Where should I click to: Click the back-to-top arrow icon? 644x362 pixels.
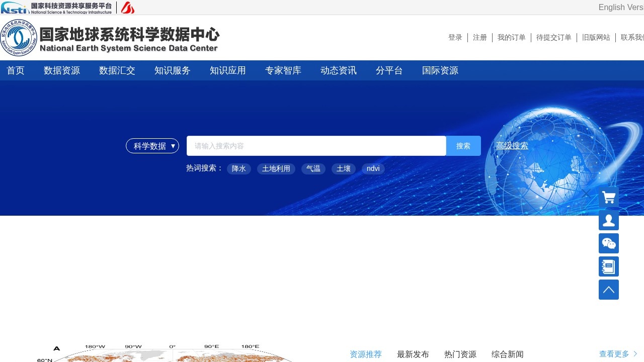click(609, 290)
